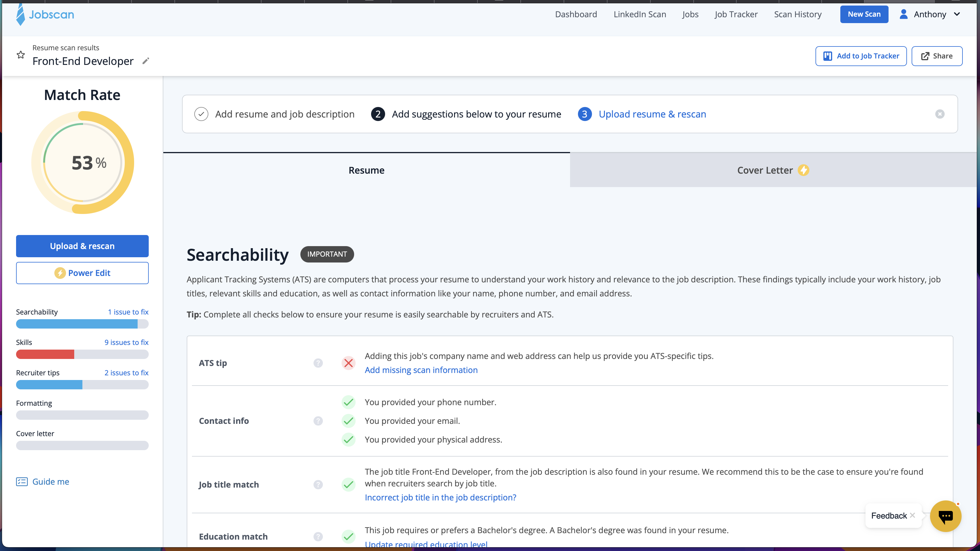Click the red X status on ATS tip
Viewport: 980px width, 551px height.
point(349,363)
